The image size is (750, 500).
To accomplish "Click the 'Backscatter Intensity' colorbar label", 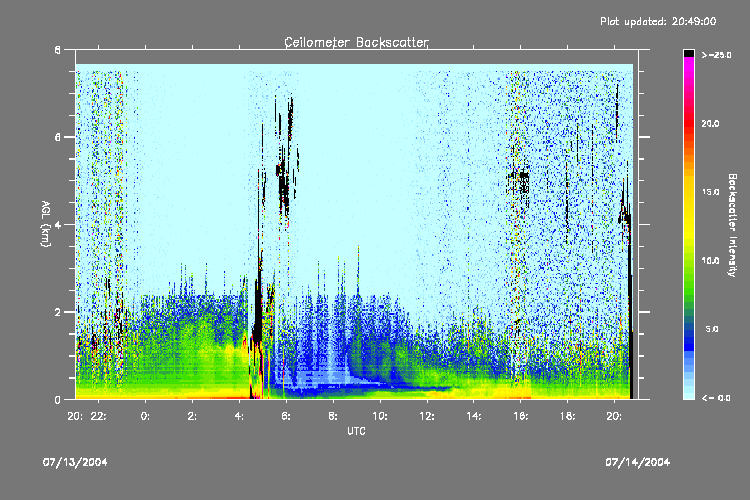I will (x=732, y=225).
